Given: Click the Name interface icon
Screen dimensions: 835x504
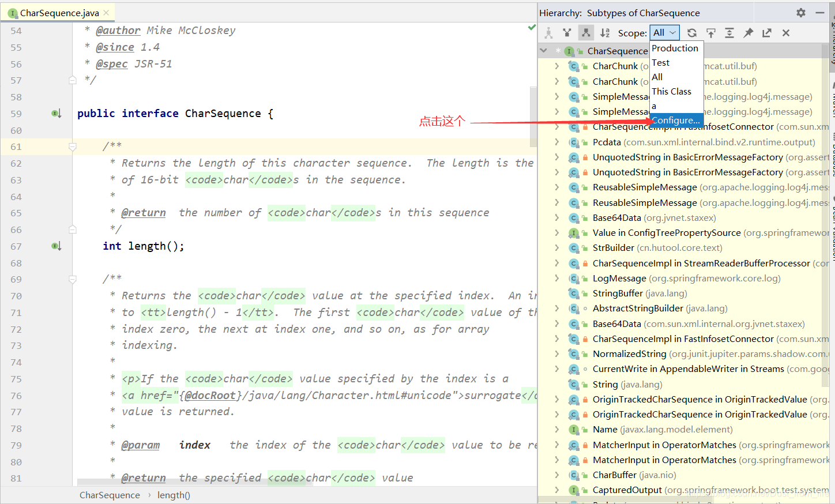Looking at the screenshot, I should (x=574, y=430).
